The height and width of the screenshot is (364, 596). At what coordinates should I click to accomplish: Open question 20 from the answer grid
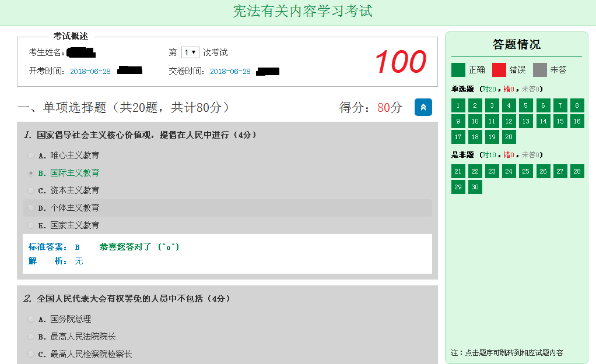coord(509,137)
